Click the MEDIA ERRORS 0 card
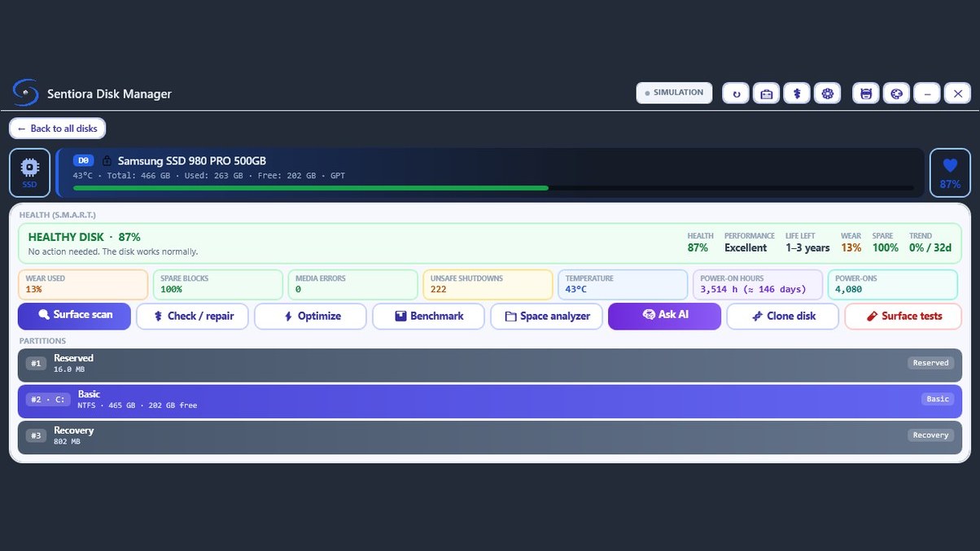980x551 pixels. [352, 285]
